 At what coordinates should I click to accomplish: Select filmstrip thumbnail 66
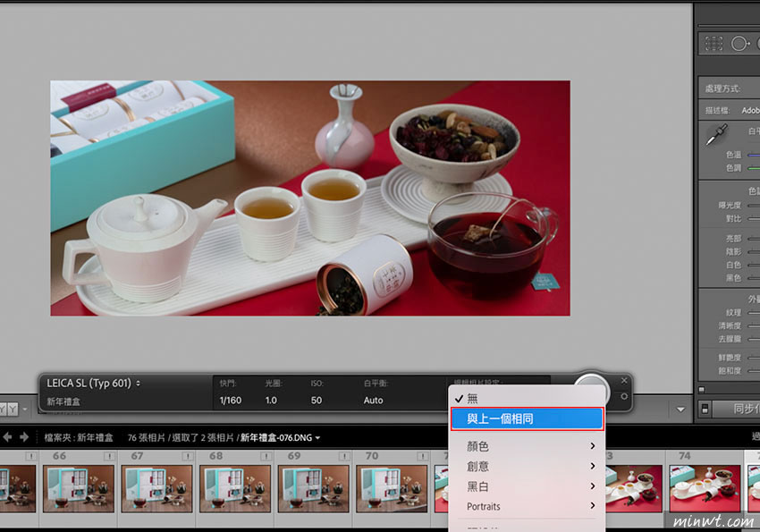pyautogui.click(x=78, y=488)
